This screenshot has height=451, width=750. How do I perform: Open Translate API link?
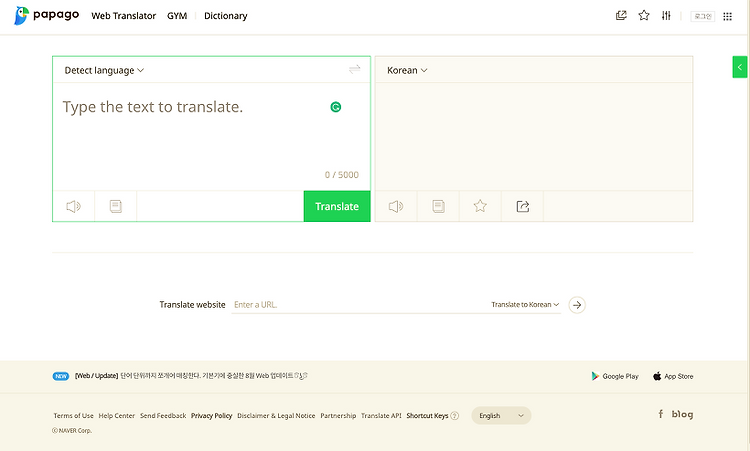coord(381,416)
